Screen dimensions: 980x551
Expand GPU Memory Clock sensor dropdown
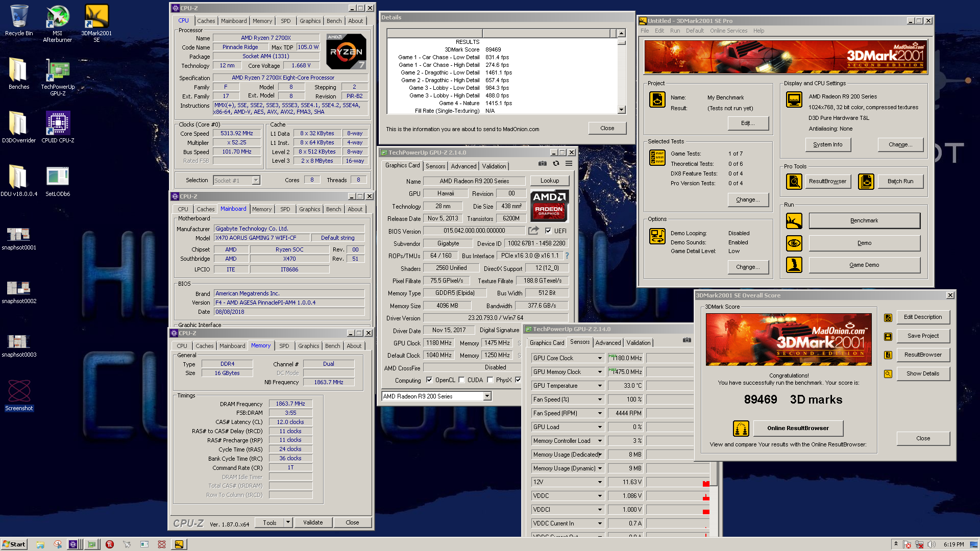click(600, 372)
